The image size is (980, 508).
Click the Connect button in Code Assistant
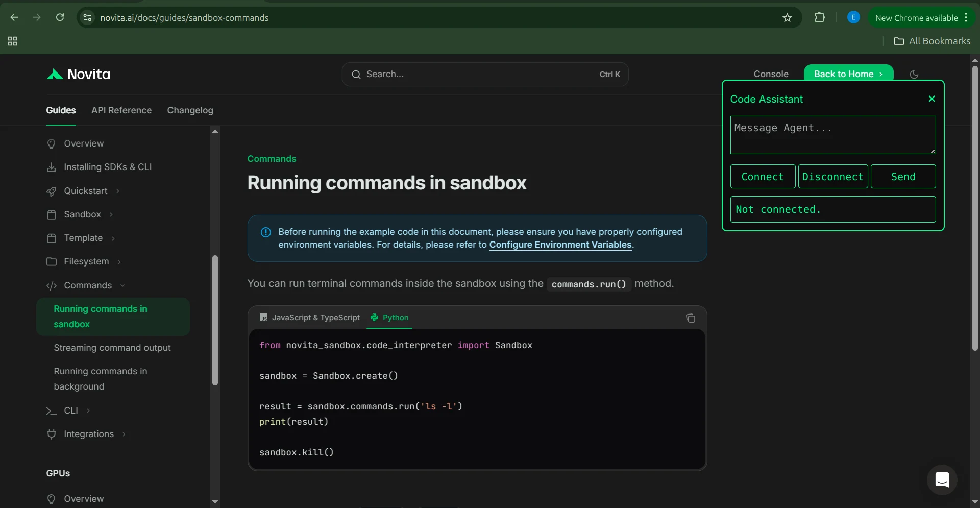point(763,177)
